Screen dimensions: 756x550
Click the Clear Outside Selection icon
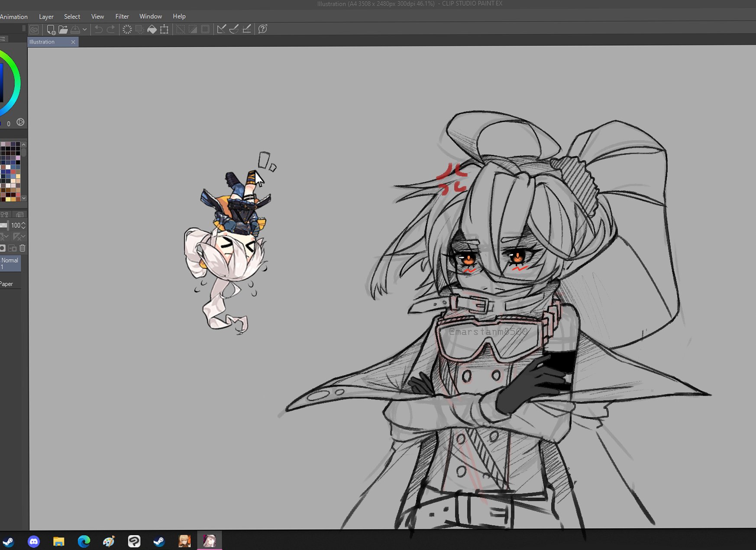tap(139, 29)
